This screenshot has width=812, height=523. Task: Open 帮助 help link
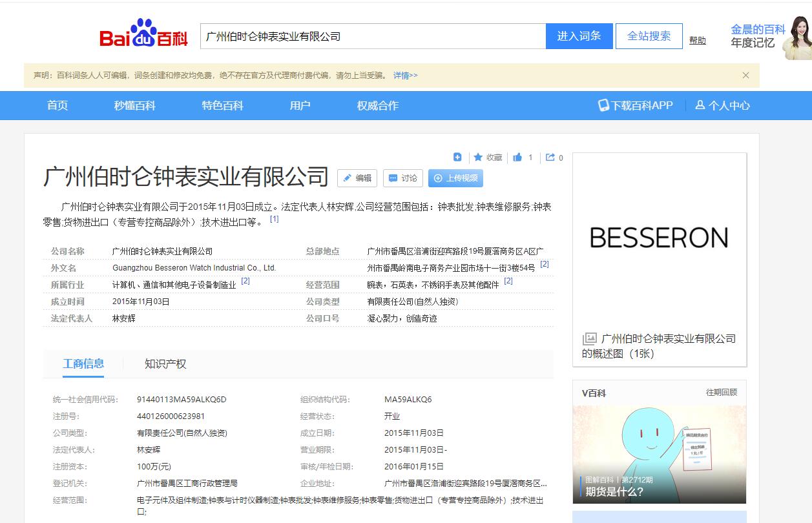[x=698, y=40]
